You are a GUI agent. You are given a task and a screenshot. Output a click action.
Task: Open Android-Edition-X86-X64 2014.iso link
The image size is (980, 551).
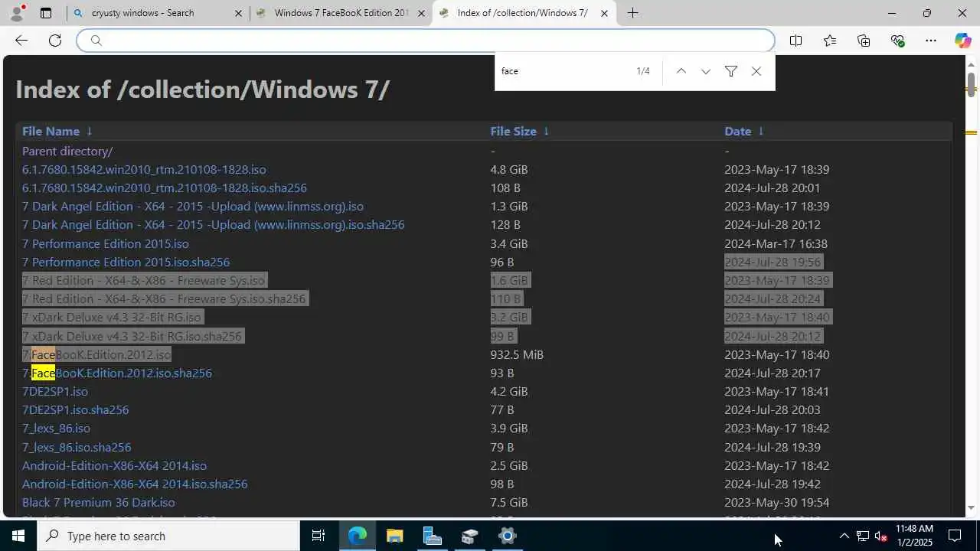[114, 466]
